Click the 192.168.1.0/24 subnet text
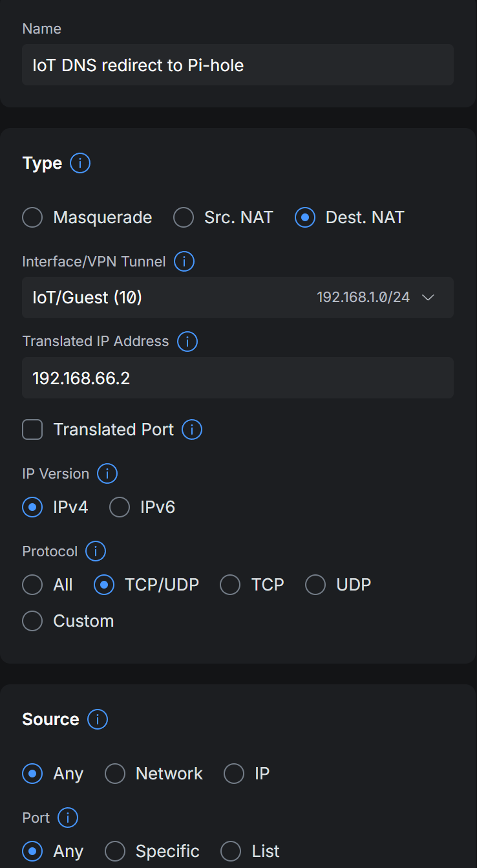Viewport: 477px width, 868px height. pyautogui.click(x=363, y=298)
